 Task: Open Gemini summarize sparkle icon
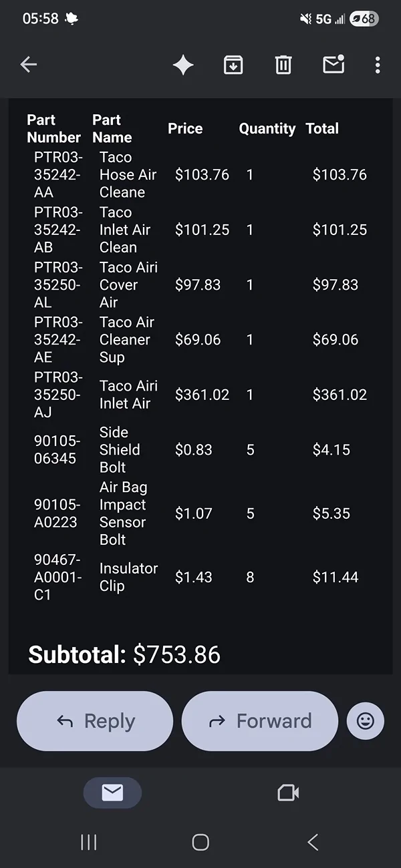[183, 65]
